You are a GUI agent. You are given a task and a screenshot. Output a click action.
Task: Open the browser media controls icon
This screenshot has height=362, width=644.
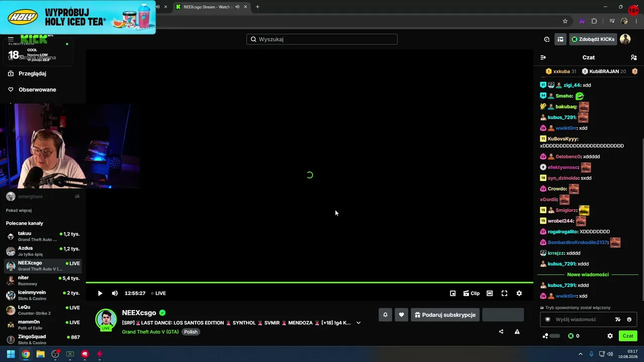pyautogui.click(x=612, y=21)
